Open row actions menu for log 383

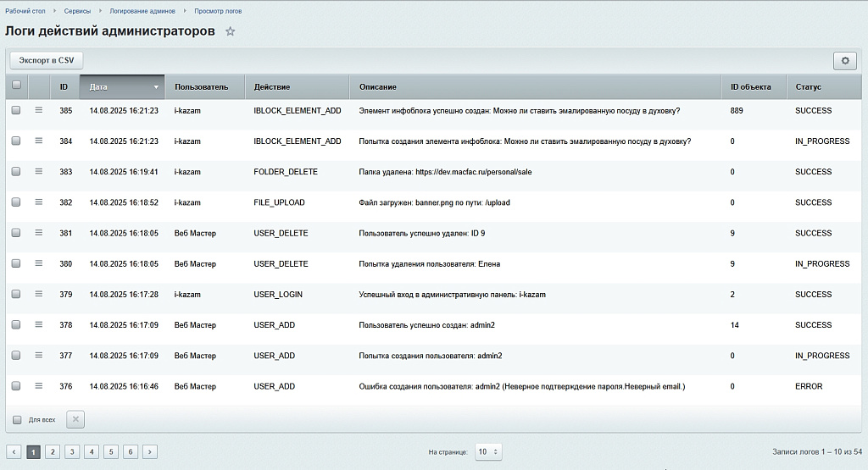pos(38,171)
